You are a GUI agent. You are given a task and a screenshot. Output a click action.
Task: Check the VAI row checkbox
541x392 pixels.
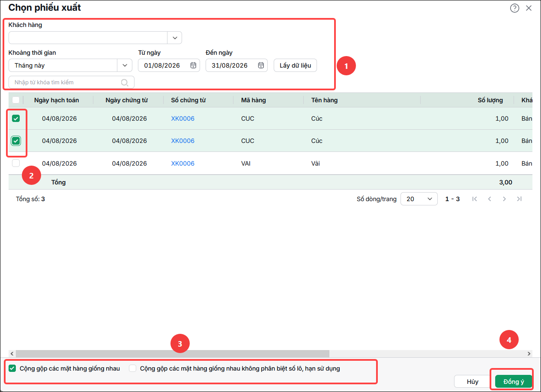tap(16, 163)
